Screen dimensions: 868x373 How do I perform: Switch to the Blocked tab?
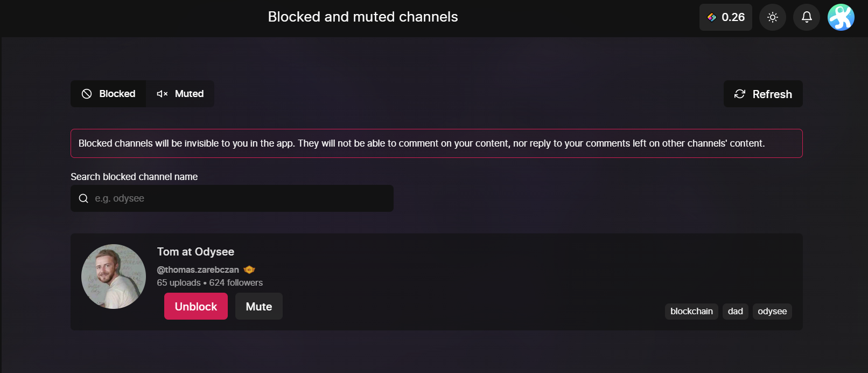[108, 94]
